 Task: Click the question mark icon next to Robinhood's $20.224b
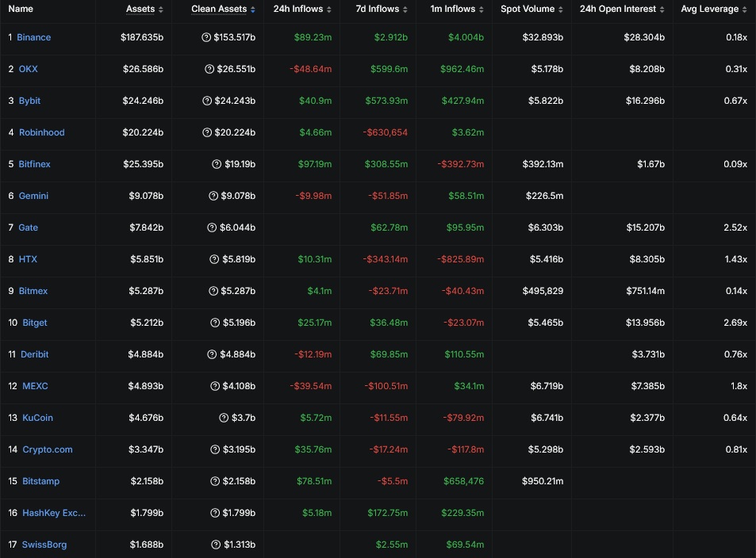click(x=207, y=132)
